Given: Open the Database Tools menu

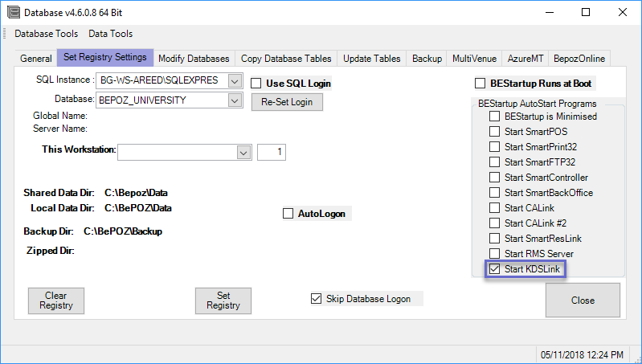Looking at the screenshot, I should [x=47, y=34].
